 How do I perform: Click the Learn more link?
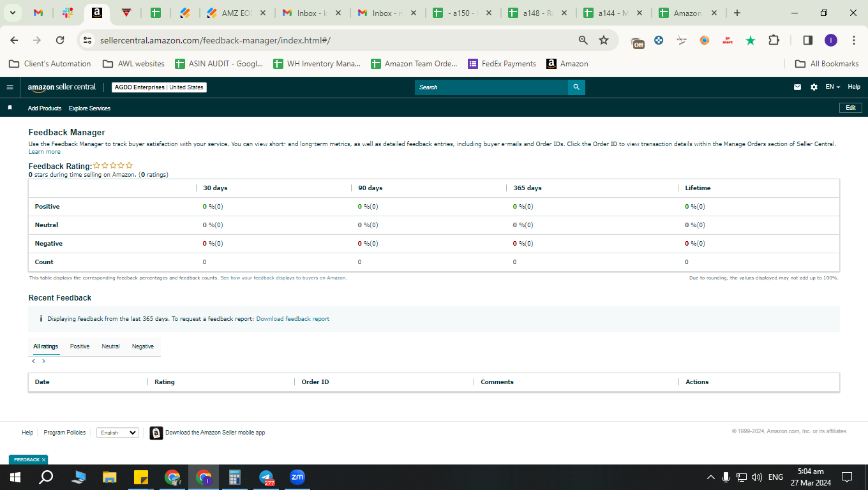tap(45, 152)
